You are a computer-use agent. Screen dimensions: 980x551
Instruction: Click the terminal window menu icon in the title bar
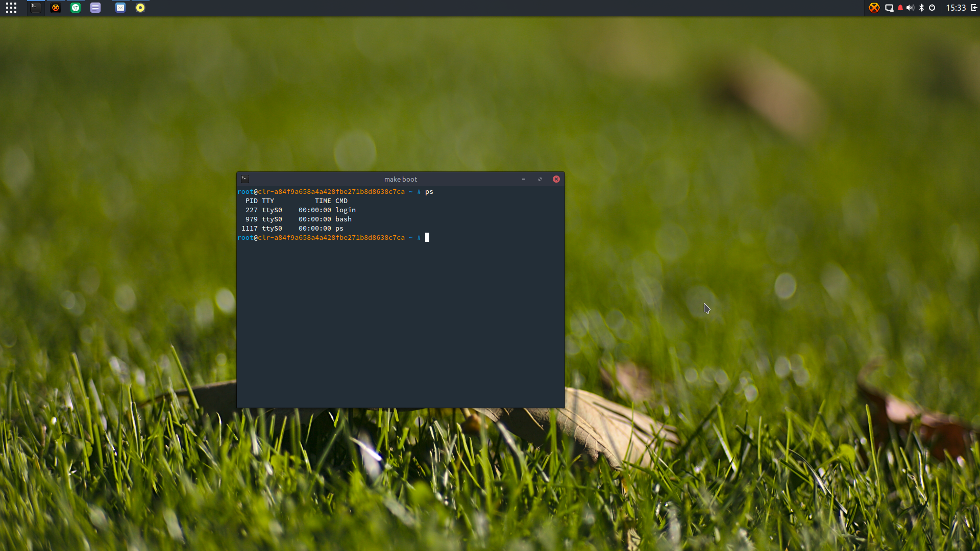(x=245, y=179)
